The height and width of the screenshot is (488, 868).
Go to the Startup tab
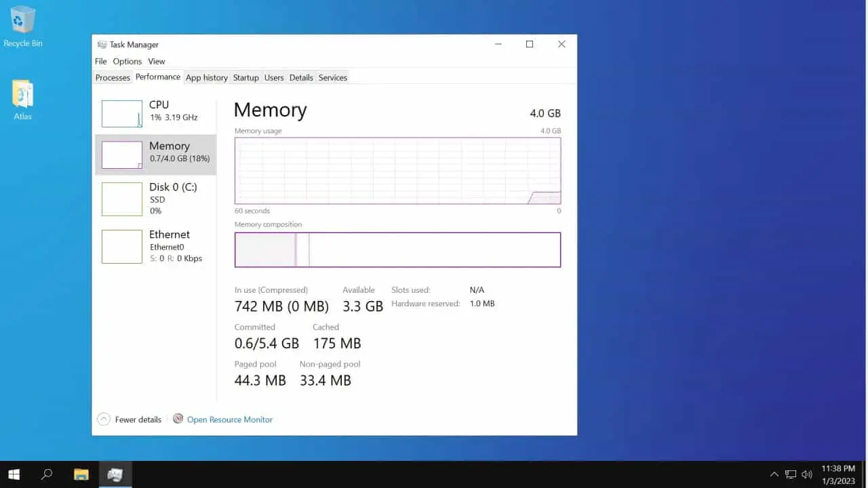pos(246,77)
